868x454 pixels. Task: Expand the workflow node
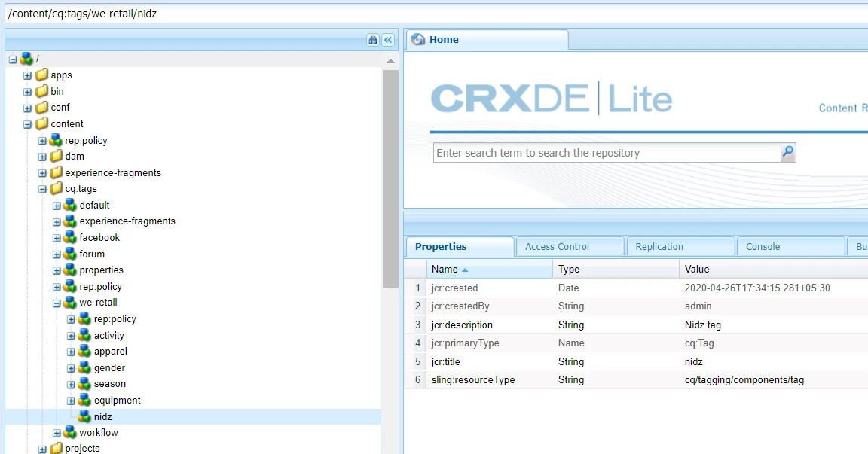[57, 433]
